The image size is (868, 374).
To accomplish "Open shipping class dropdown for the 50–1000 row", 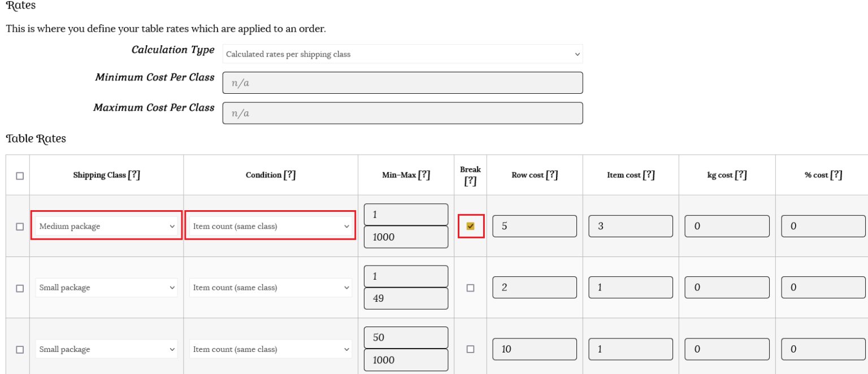I will click(106, 349).
